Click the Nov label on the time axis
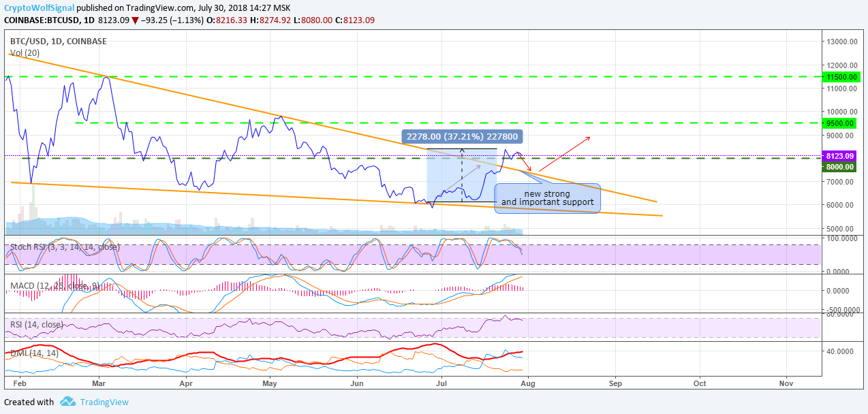This screenshot has height=414, width=868. point(786,383)
